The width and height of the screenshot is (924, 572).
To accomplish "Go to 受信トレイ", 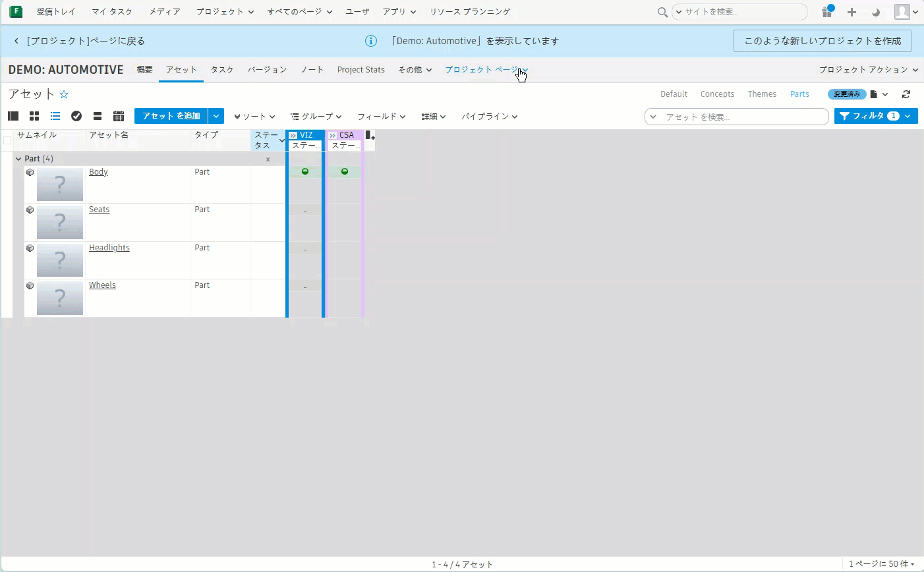I will 56,12.
